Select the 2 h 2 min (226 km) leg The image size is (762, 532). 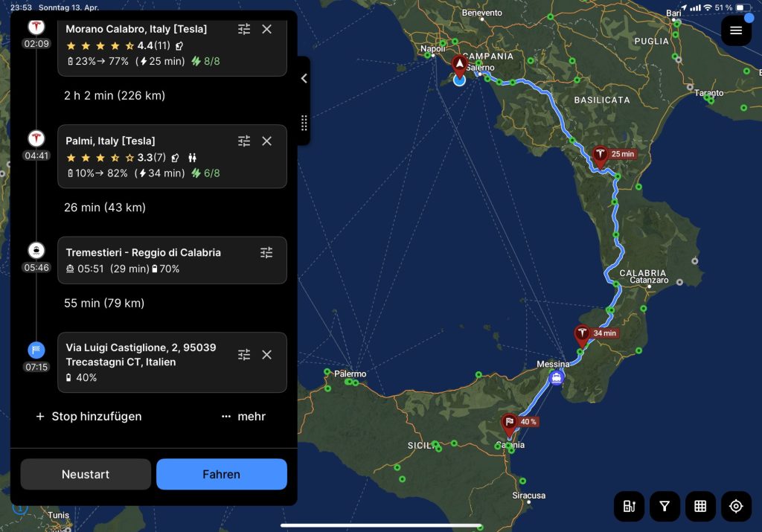pyautogui.click(x=115, y=96)
